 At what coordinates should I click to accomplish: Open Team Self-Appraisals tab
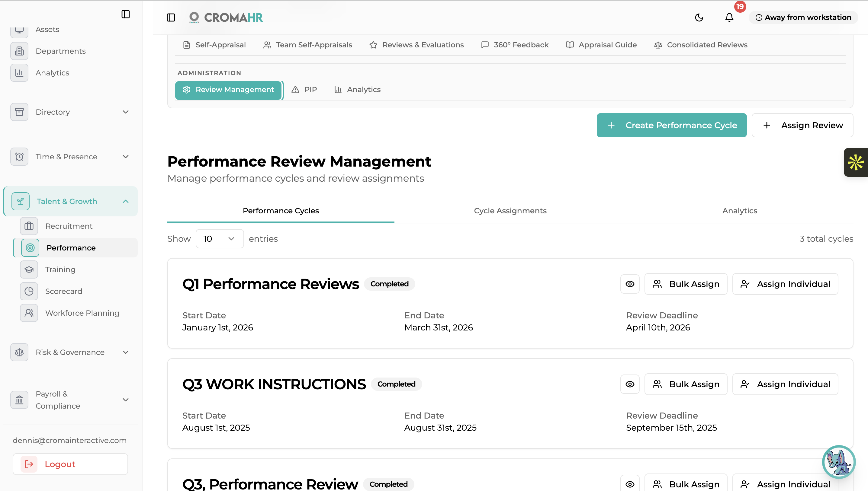pos(307,45)
